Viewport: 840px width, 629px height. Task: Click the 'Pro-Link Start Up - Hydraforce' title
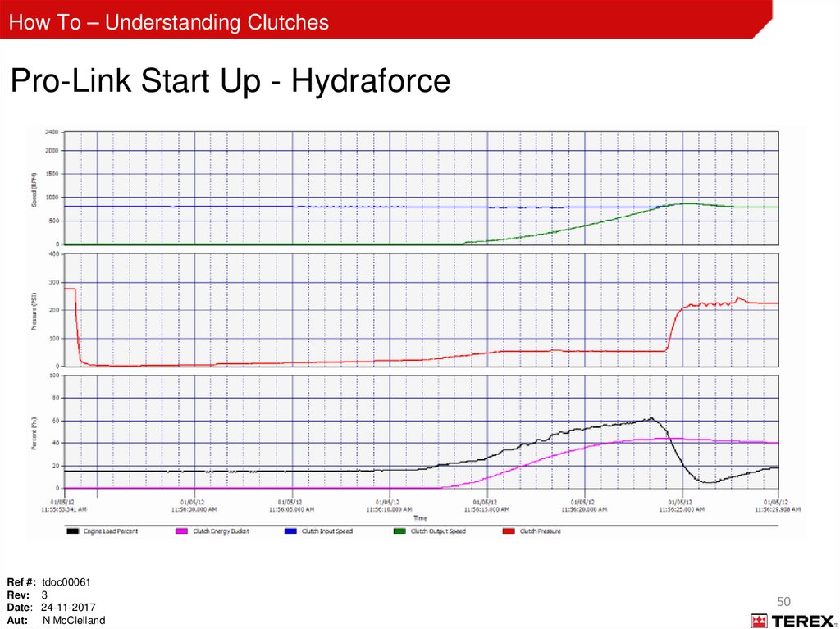pos(231,81)
